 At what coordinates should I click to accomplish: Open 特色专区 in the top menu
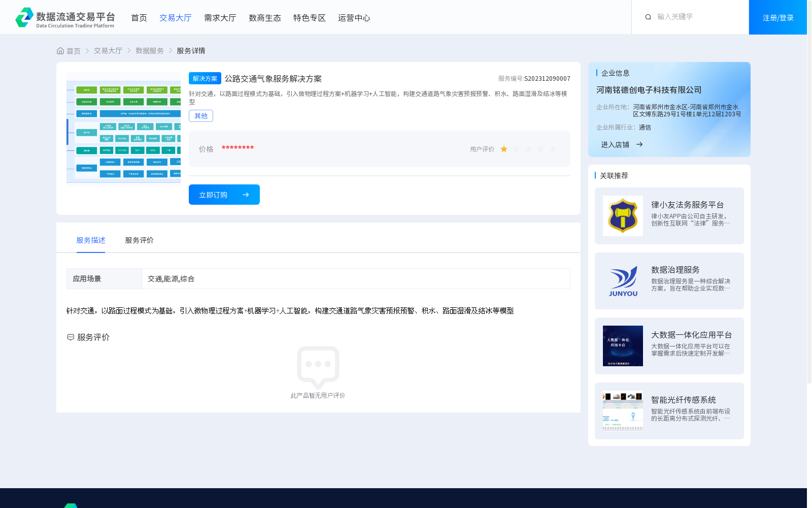(x=310, y=18)
